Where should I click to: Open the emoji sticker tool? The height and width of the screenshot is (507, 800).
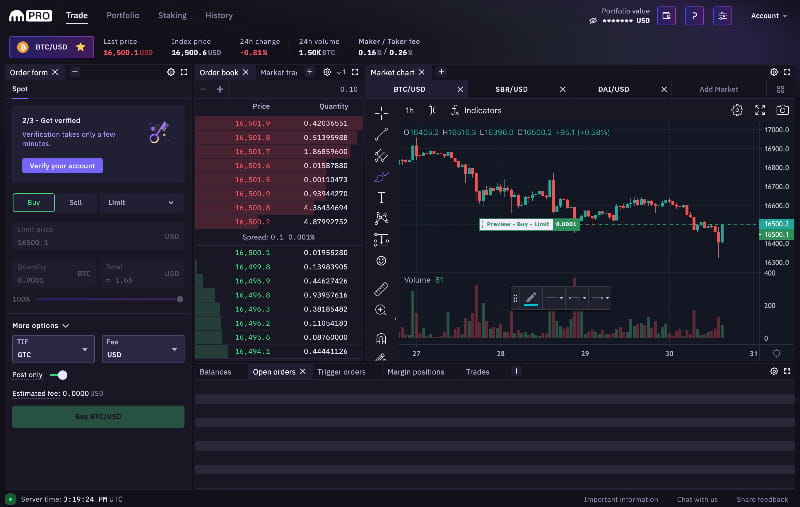(x=381, y=261)
